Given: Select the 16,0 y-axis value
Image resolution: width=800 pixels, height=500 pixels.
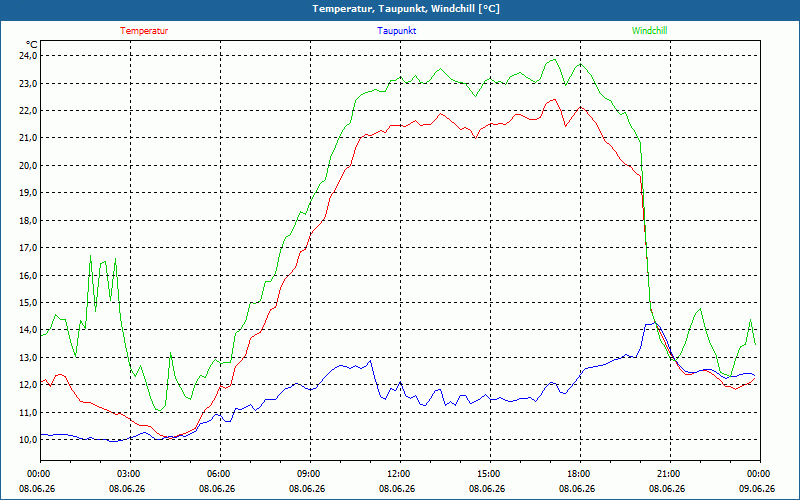Looking at the screenshot, I should click(28, 275).
